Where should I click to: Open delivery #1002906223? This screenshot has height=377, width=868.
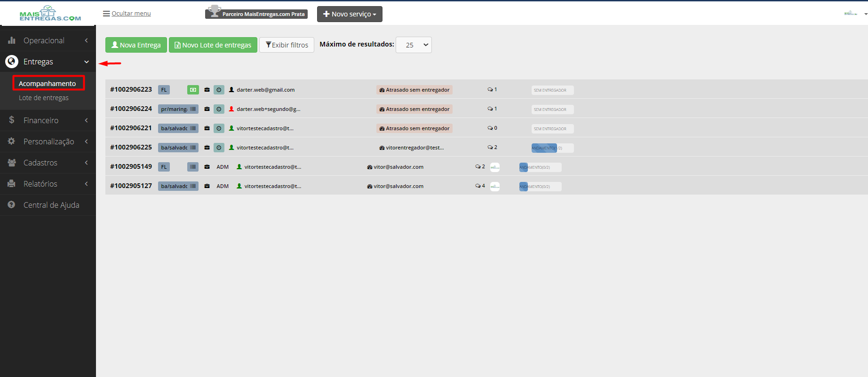pos(131,89)
